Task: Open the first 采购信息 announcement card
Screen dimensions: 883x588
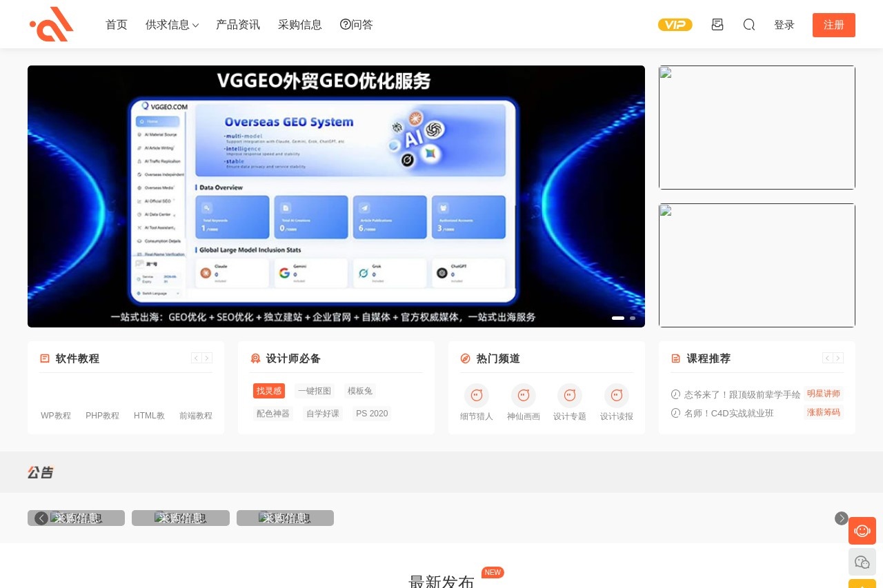Action: pos(76,518)
